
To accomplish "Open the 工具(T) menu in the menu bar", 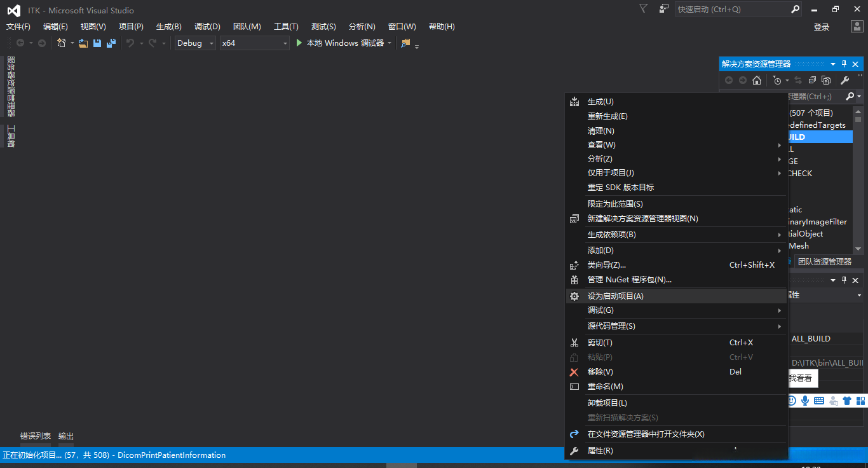I will tap(286, 27).
